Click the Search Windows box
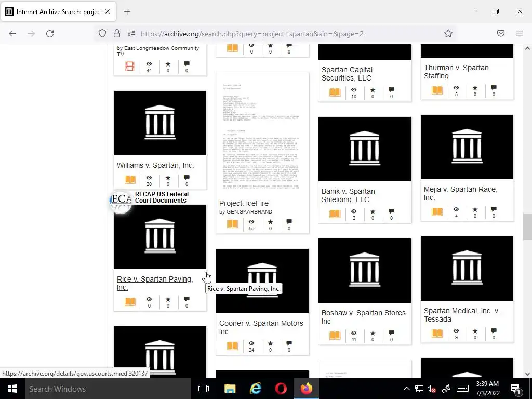Viewport: 532px width, 399px height. 108,389
